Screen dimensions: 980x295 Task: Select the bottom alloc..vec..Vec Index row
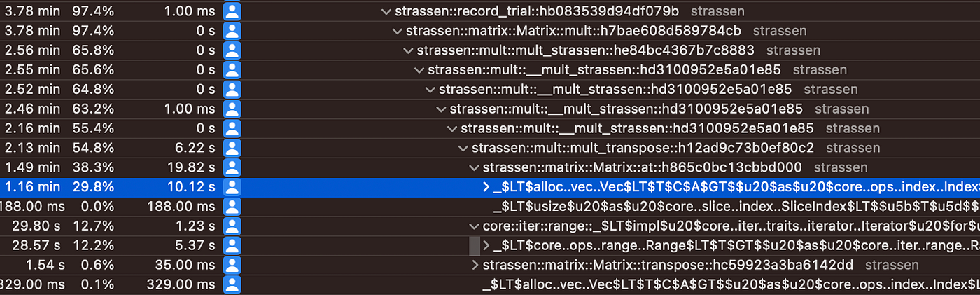click(x=490, y=284)
